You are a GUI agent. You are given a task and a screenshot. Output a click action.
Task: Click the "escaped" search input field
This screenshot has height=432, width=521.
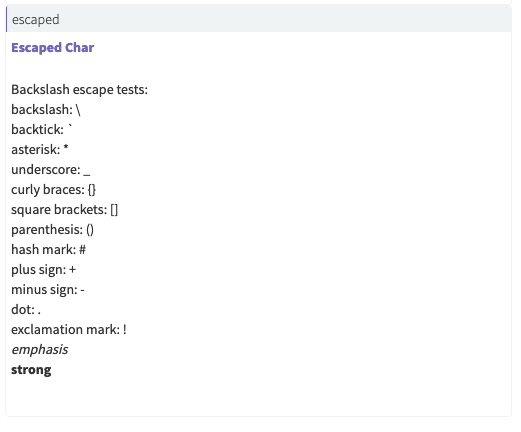click(259, 19)
